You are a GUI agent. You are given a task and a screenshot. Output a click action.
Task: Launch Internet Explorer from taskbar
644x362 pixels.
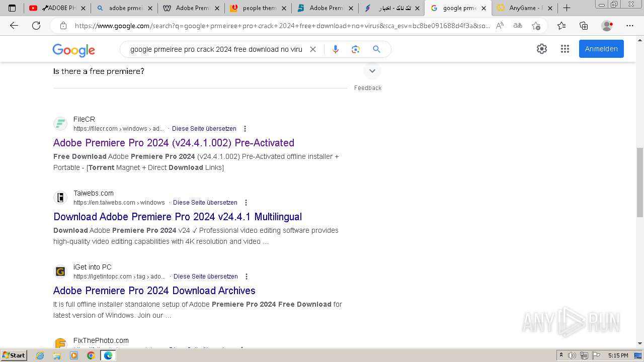point(40,355)
